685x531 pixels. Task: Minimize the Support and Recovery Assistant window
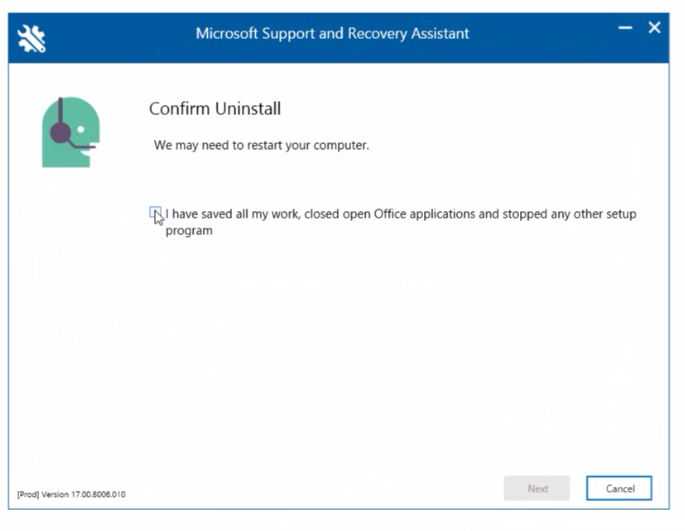click(x=625, y=28)
